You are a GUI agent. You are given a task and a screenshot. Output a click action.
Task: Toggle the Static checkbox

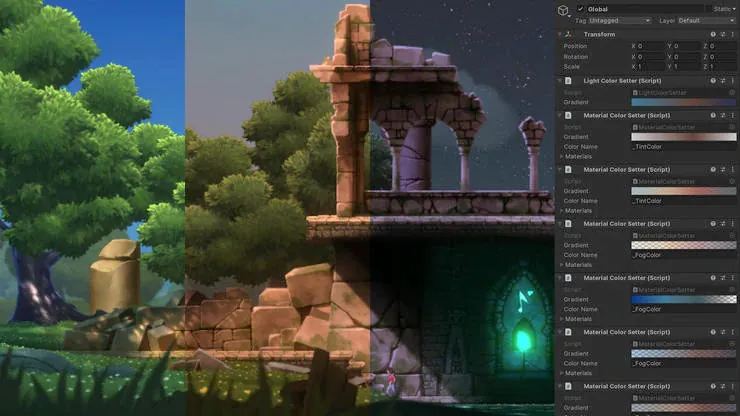[708, 9]
